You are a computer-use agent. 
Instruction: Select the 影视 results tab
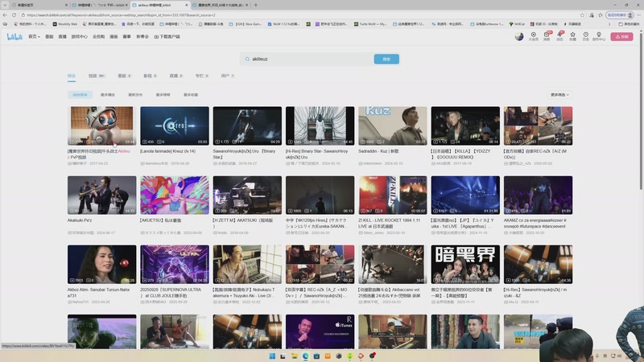[x=150, y=76]
